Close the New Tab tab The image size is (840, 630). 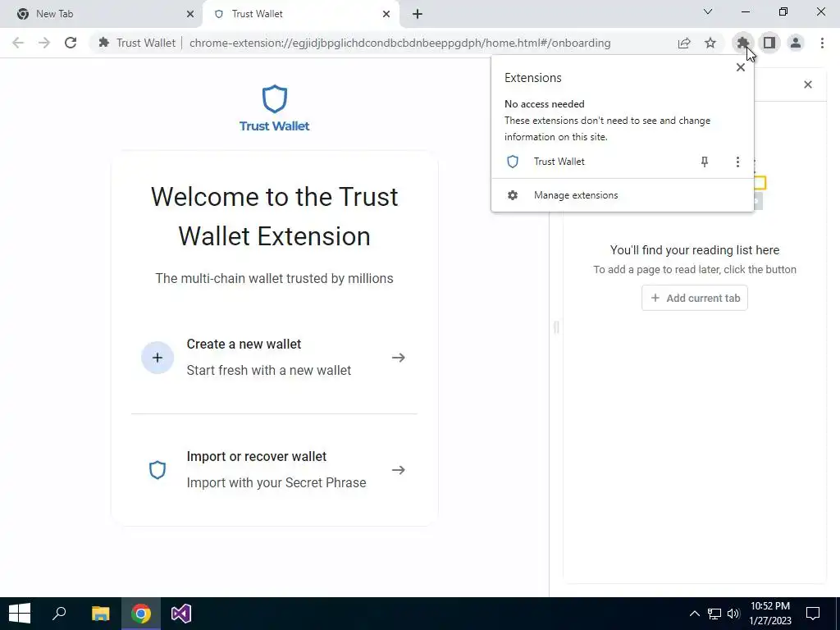coord(190,14)
